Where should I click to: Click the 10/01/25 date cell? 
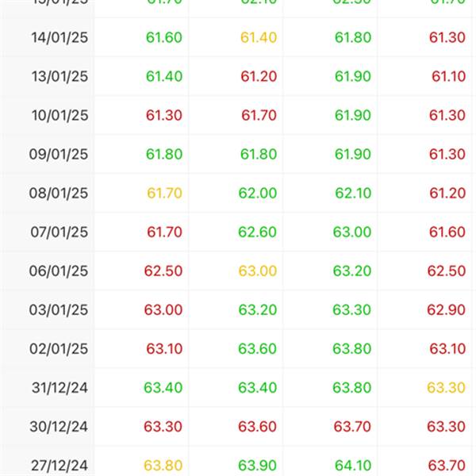click(x=59, y=116)
